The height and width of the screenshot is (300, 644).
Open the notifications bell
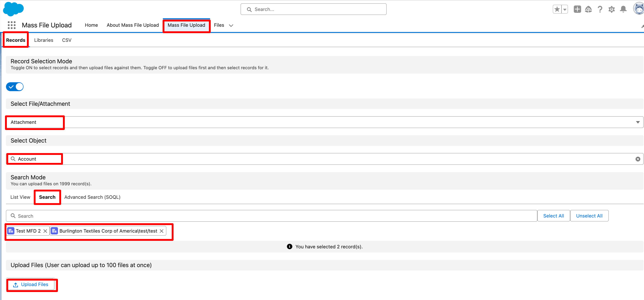pyautogui.click(x=623, y=9)
